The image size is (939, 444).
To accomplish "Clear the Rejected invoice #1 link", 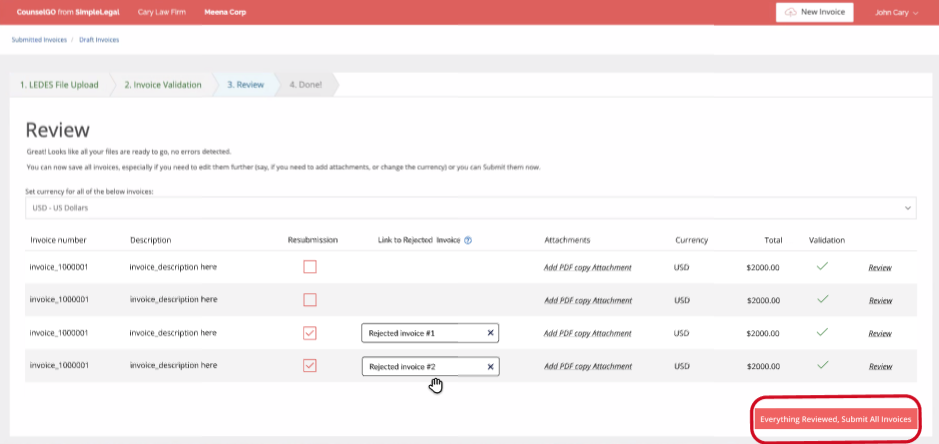I will pyautogui.click(x=490, y=333).
